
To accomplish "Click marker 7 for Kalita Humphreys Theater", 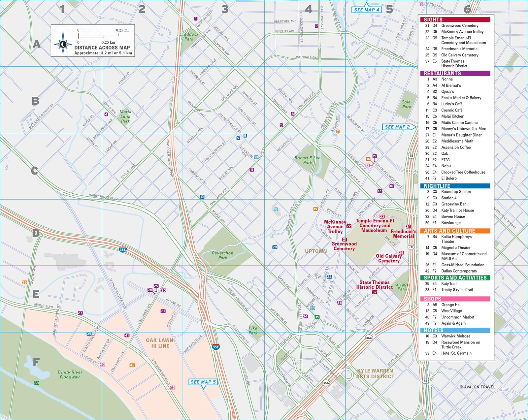I will coord(338,131).
